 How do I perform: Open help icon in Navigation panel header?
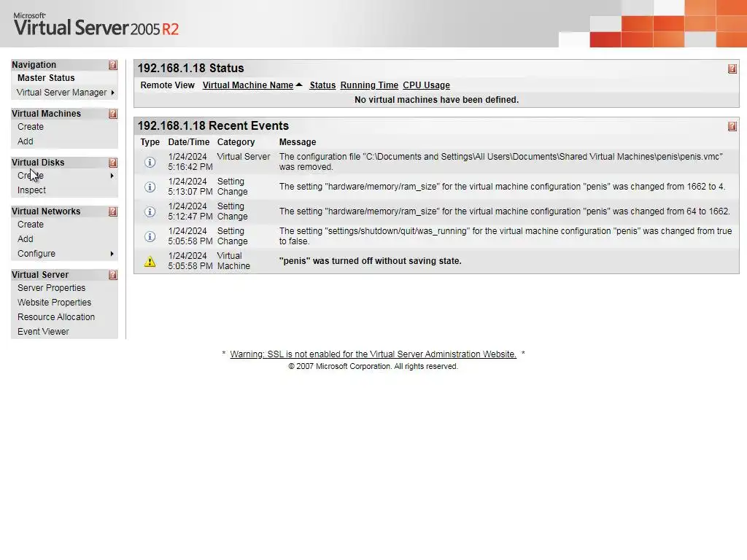[x=113, y=65]
